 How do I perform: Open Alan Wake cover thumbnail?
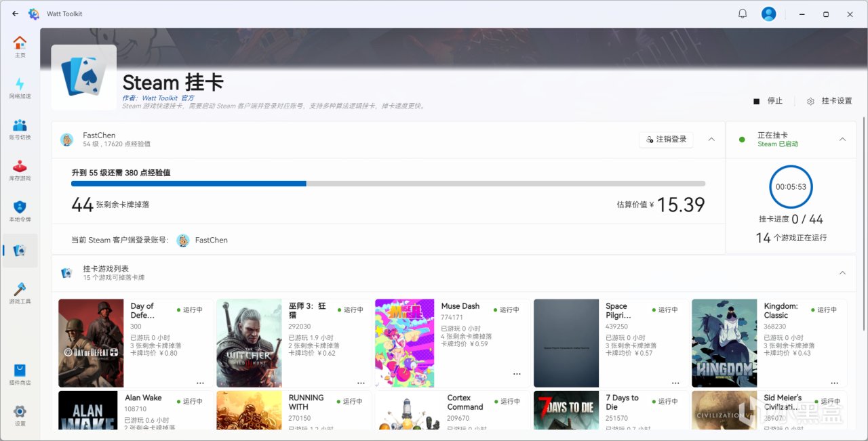88,411
